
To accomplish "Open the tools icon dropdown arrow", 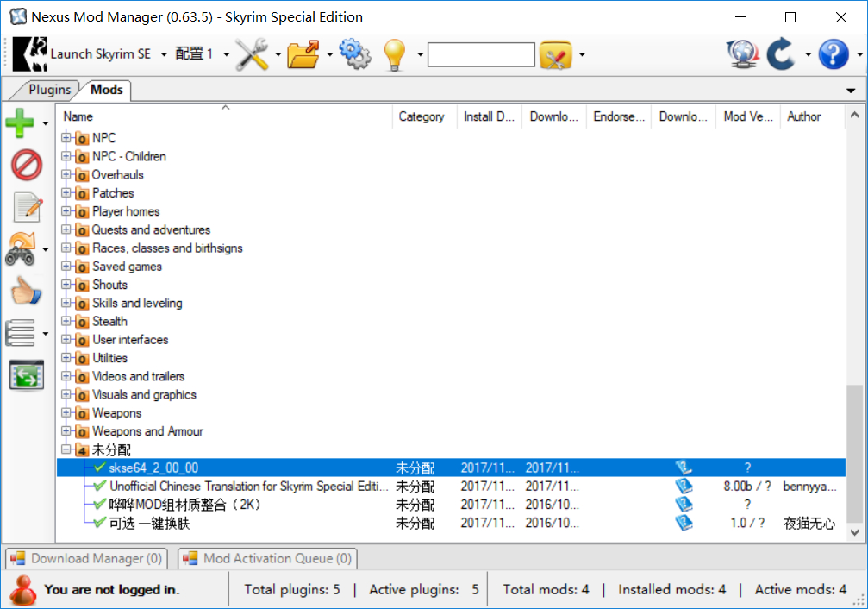I will point(278,54).
